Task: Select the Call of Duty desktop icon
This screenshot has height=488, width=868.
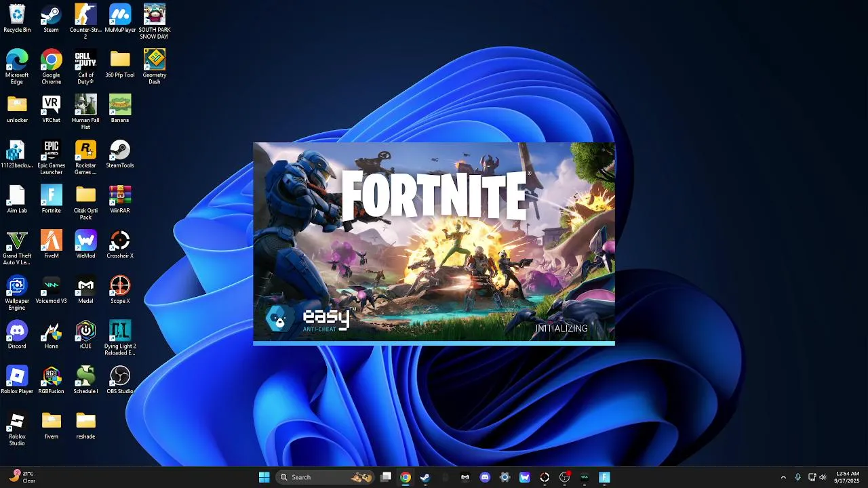Action: (85, 66)
